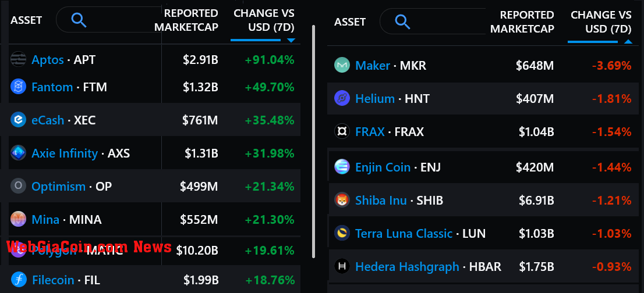Image resolution: width=644 pixels, height=293 pixels.
Task: Click the Fantom logo icon
Action: pos(19,87)
